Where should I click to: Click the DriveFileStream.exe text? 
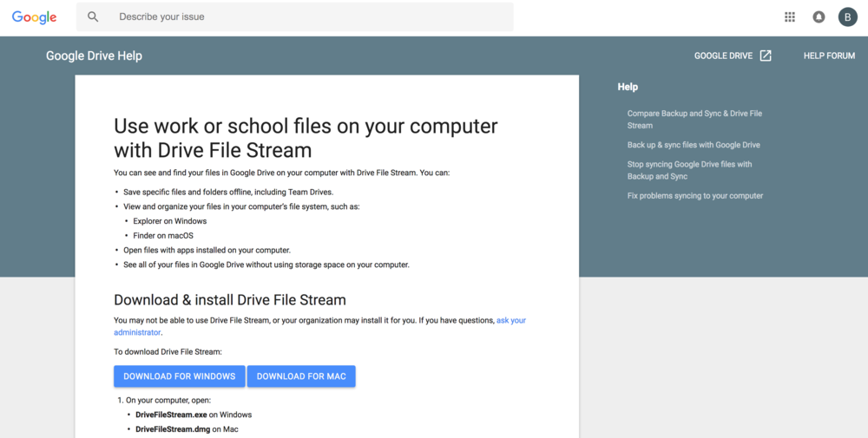coord(171,415)
